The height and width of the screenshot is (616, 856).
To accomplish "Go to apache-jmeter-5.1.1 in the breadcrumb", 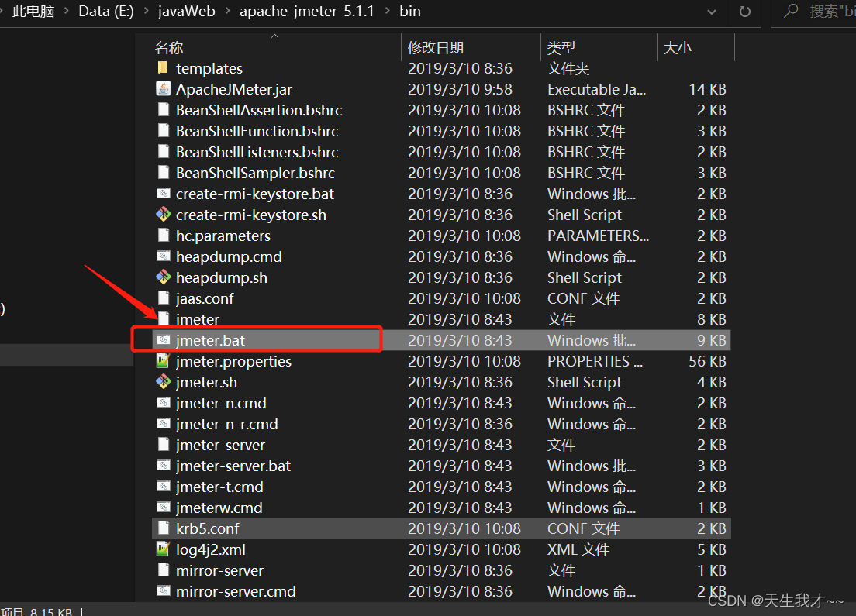I will pos(307,12).
